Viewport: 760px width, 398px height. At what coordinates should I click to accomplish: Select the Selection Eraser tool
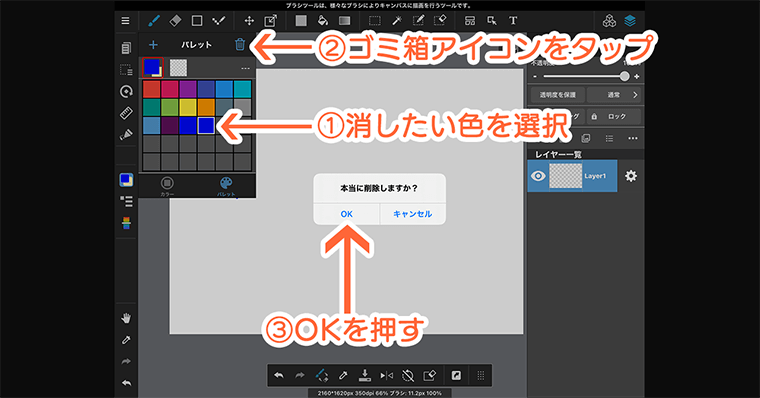(440, 21)
